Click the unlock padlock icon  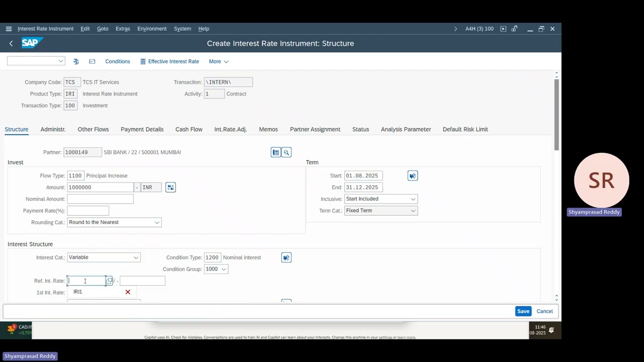pos(514,29)
